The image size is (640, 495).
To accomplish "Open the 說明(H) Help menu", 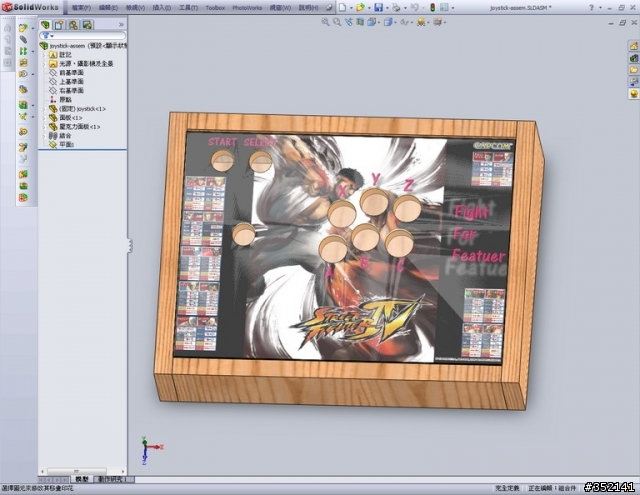I will click(309, 8).
